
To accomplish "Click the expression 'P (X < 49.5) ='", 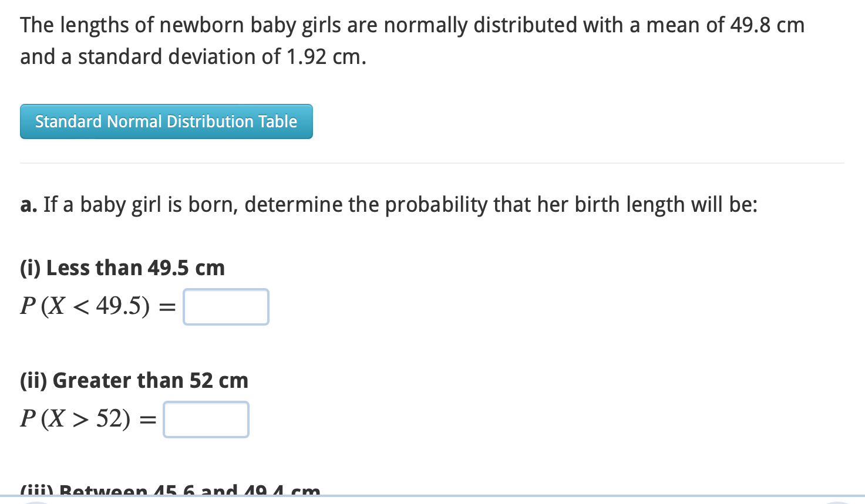I will [96, 306].
